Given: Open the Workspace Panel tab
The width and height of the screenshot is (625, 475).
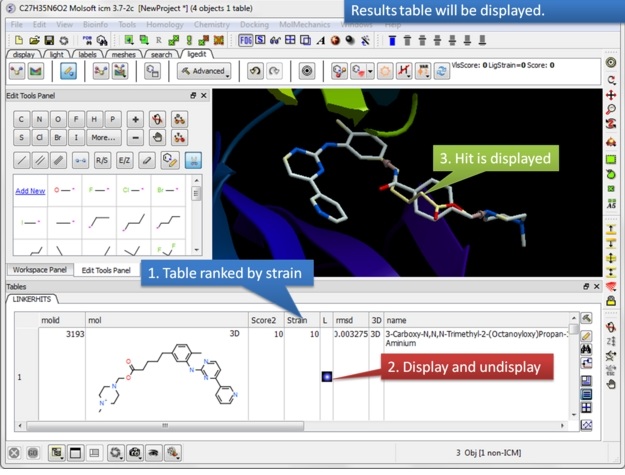Looking at the screenshot, I should (38, 270).
